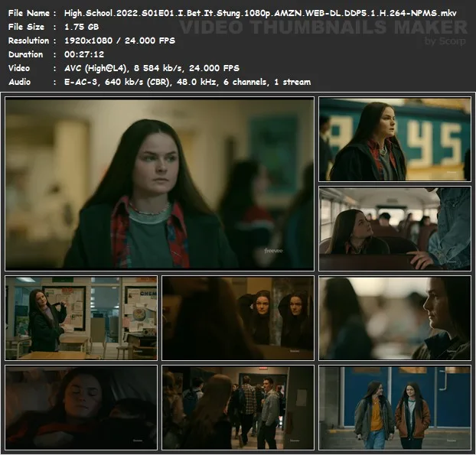The image size is (476, 455).
Task: Open the thumbnail with 945 sign background
Action: coord(395,139)
